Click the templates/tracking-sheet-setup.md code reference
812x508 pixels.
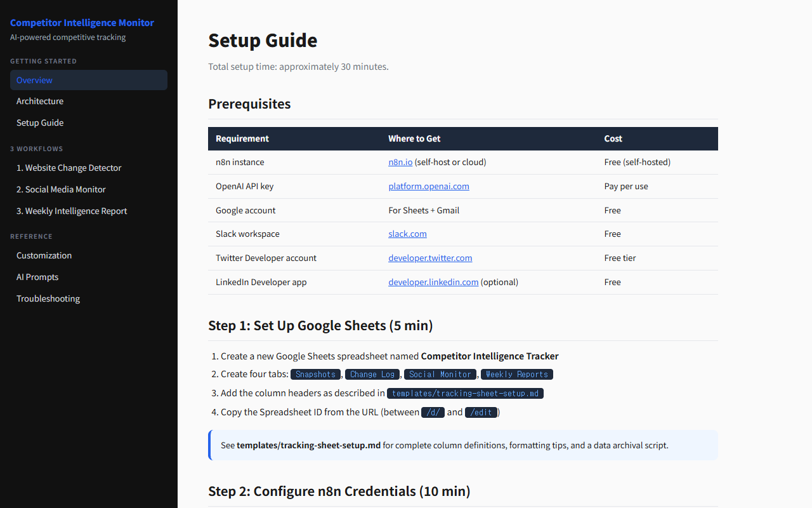465,393
